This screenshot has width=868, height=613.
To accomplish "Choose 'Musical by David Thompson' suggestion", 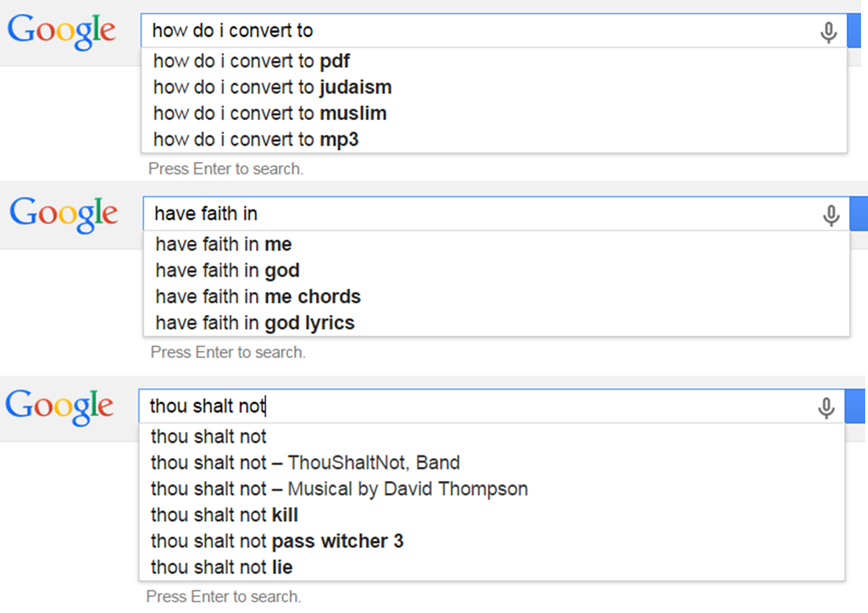I will pos(339,489).
